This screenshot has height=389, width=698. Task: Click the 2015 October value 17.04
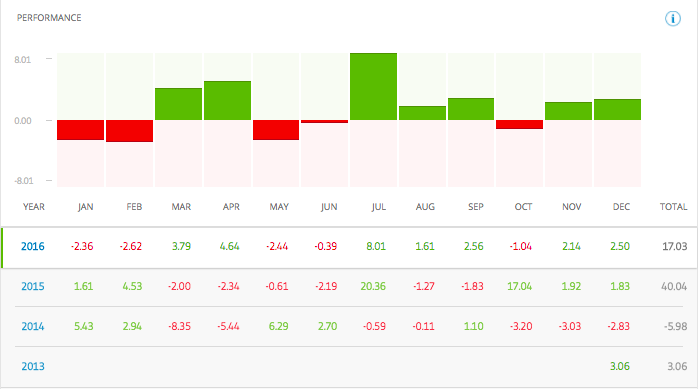[519, 286]
